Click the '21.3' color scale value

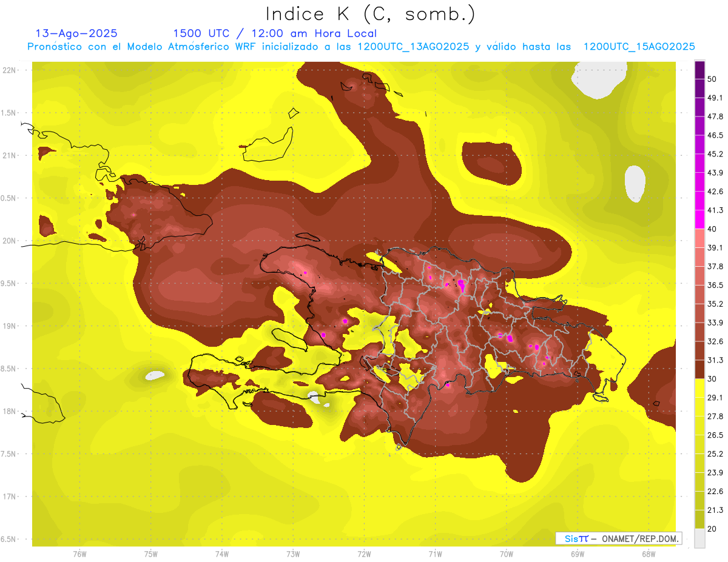click(x=715, y=510)
